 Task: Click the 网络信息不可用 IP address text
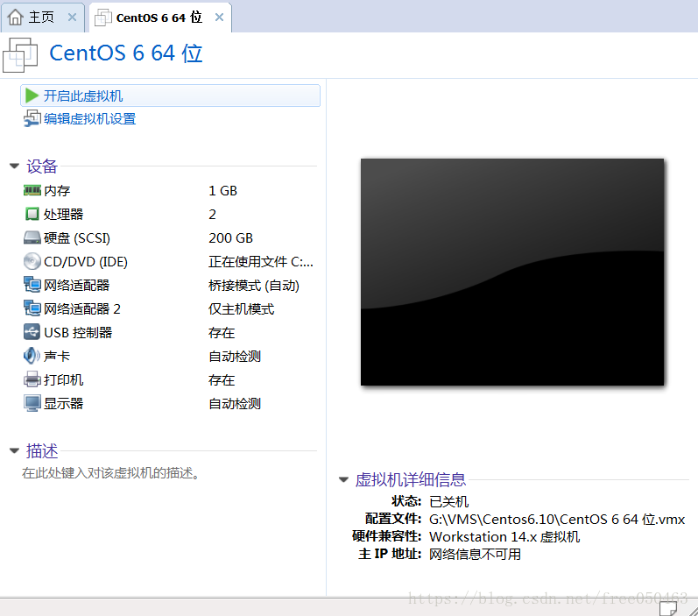[x=475, y=554]
